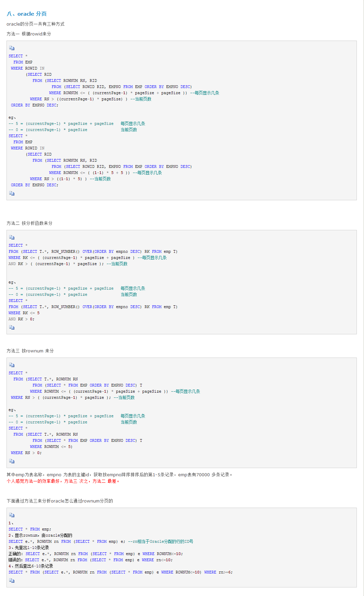The width and height of the screenshot is (364, 596).
Task: Click the line 'WHERE RN > ((1-1) * 5) ) --当前页数'
Action: tap(70, 179)
